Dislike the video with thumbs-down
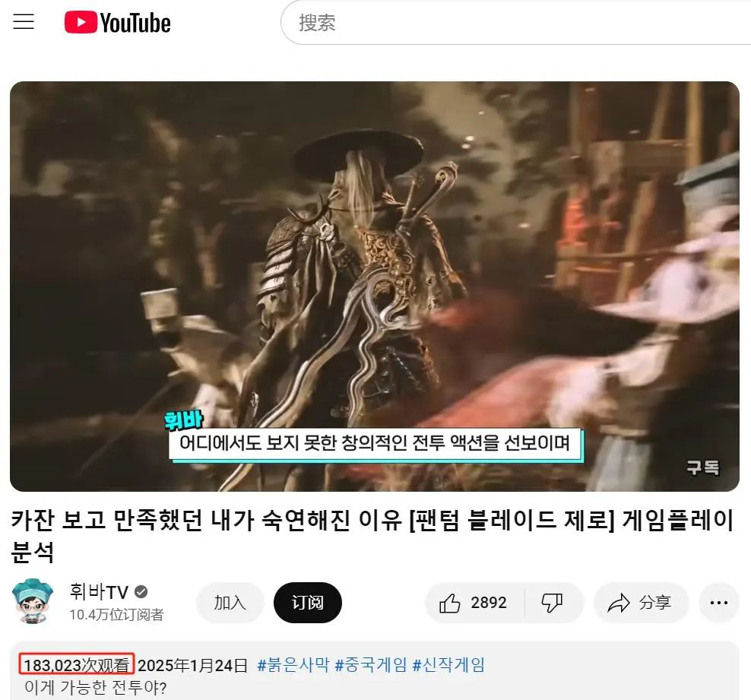The width and height of the screenshot is (751, 700). 552,602
